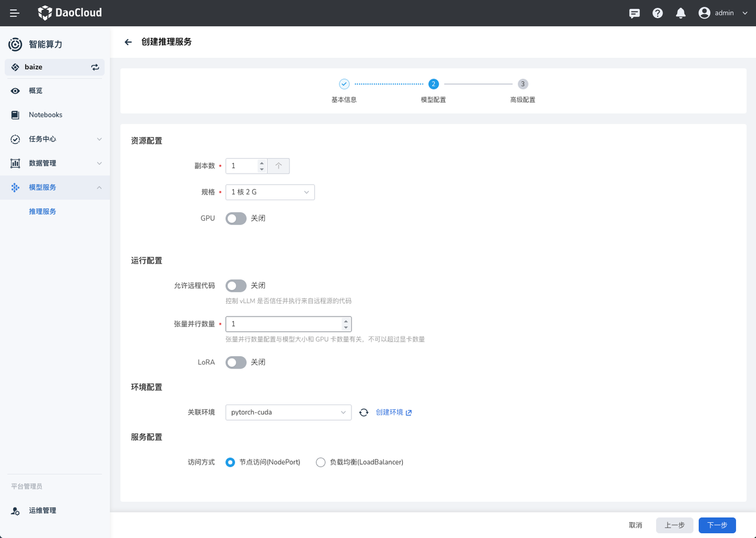756x538 pixels.
Task: Click the hamburger menu icon
Action: point(15,13)
